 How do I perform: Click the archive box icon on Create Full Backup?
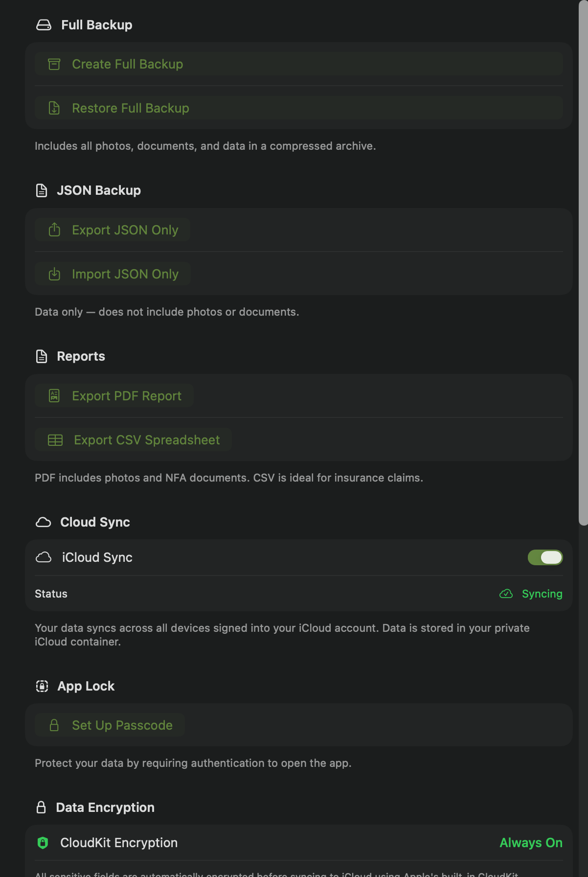(54, 64)
